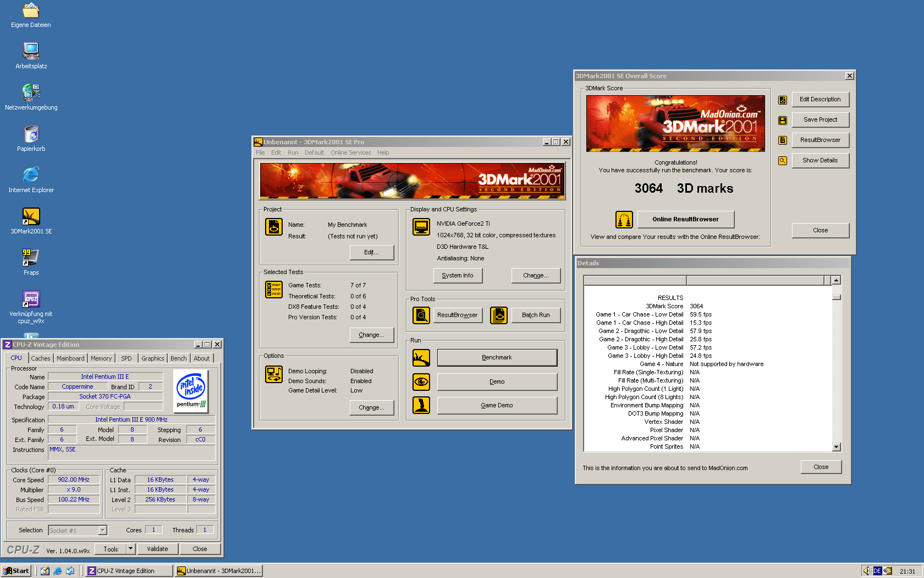This screenshot has height=578, width=924.
Task: Open the Edit menu in 3DMark2001
Action: (276, 153)
